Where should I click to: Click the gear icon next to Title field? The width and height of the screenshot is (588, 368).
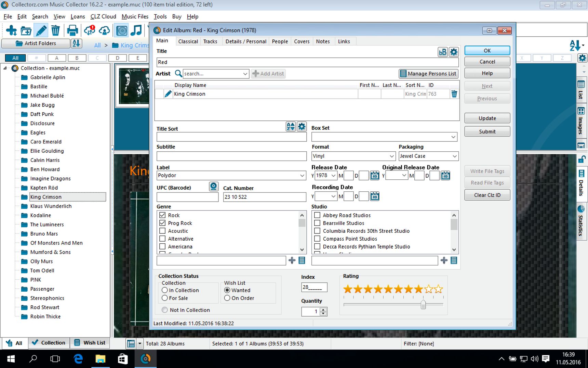click(x=454, y=52)
